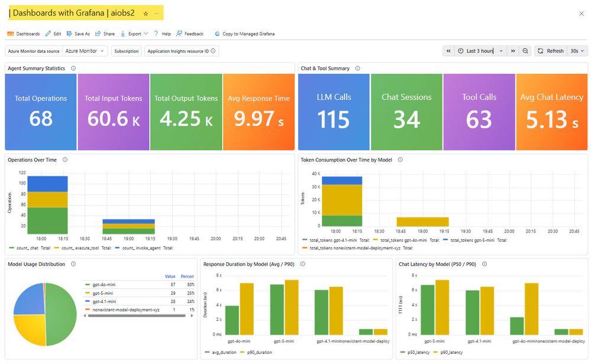Select nonexistent-model-deployment-xyz row in pie legend

139,310
